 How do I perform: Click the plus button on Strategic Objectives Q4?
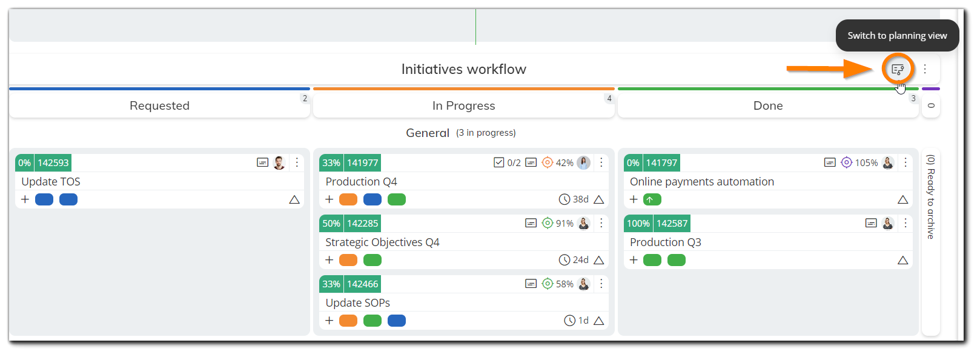click(329, 259)
